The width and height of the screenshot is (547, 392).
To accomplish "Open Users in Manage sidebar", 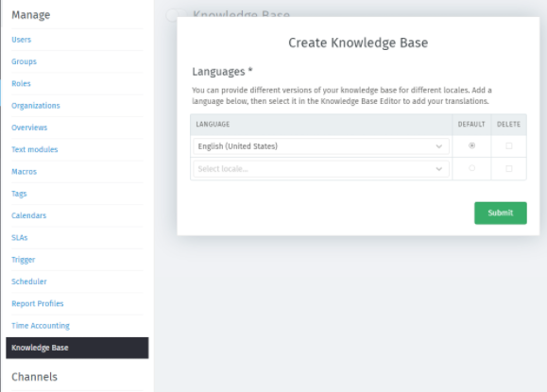I will [x=22, y=40].
